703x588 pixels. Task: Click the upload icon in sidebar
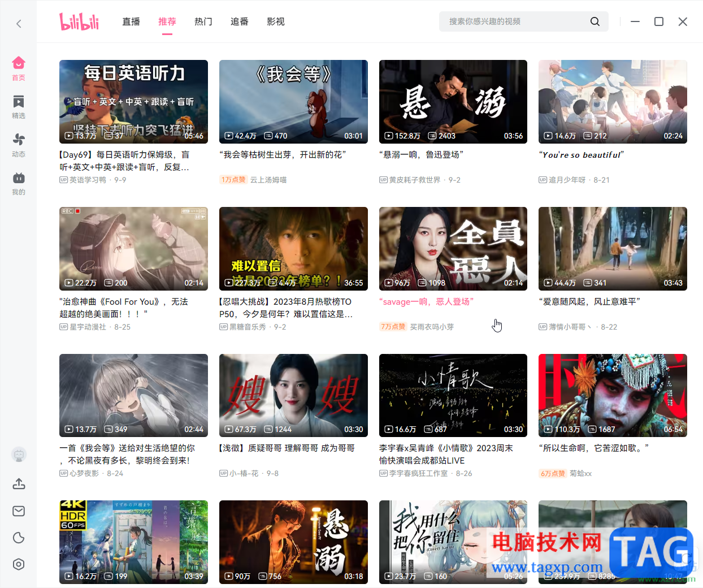click(19, 484)
